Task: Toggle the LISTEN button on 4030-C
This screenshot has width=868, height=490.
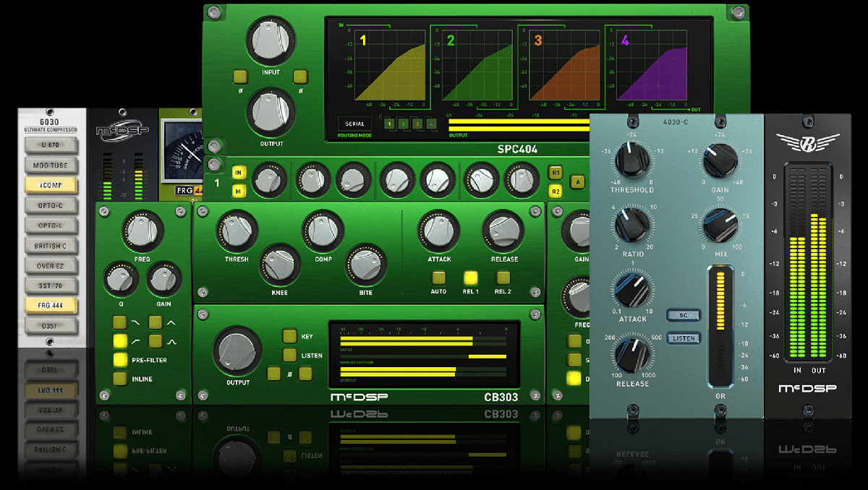Action: tap(684, 338)
